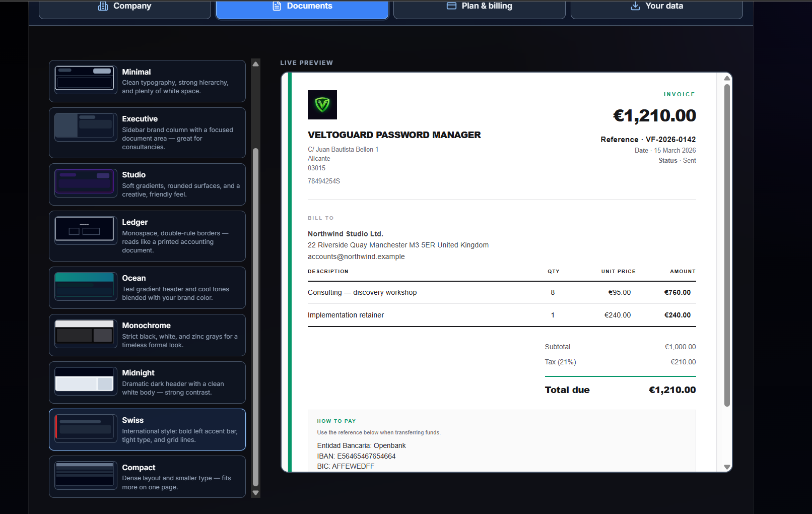Select the Ledger template
This screenshot has width=812, height=514.
click(x=147, y=236)
